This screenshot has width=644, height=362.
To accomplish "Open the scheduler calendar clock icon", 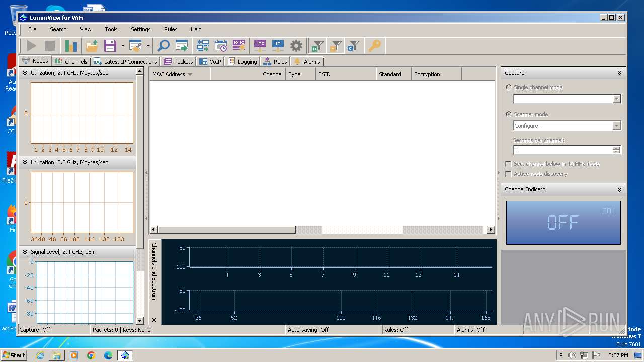I will tap(221, 46).
